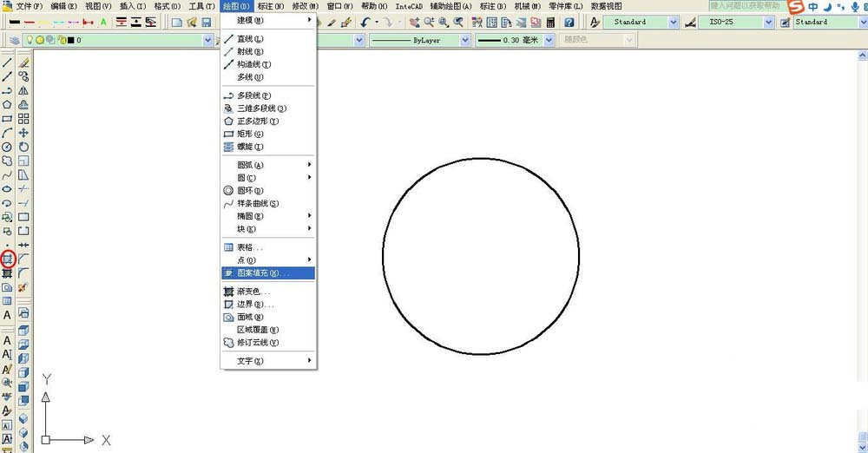Open the 修改(M) menu
The width and height of the screenshot is (868, 453).
(x=305, y=6)
